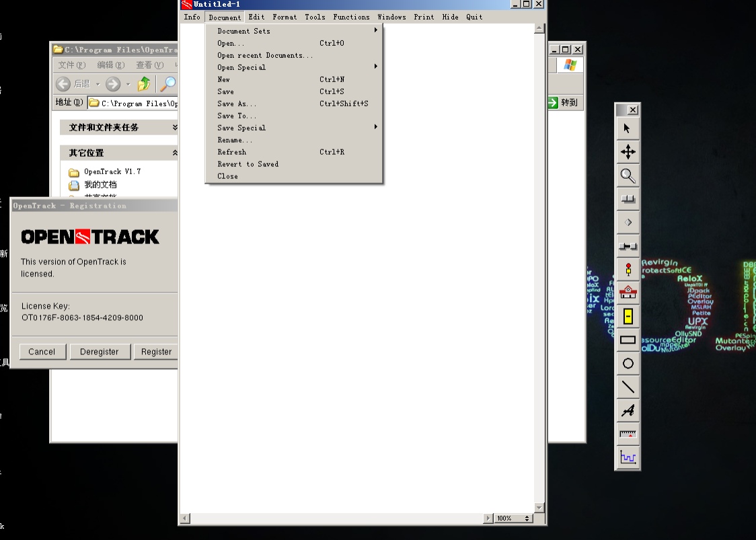Open the Info menu
756x540 pixels.
192,17
